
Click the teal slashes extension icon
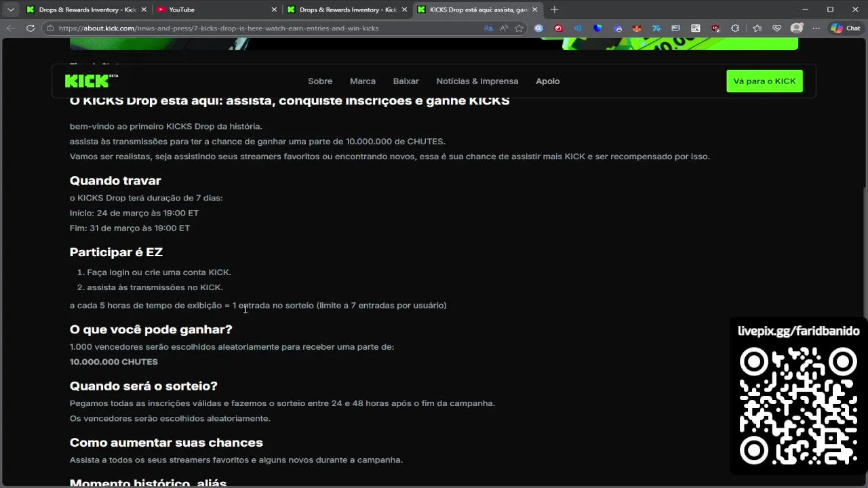(656, 28)
